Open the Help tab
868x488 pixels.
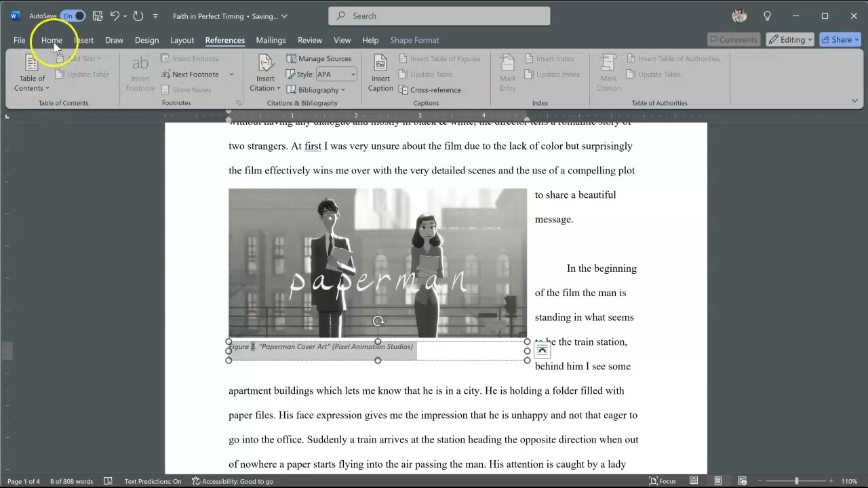point(370,40)
